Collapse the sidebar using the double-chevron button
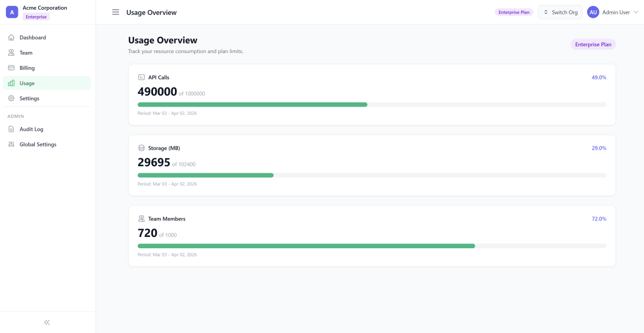The height and width of the screenshot is (333, 644). (x=47, y=322)
